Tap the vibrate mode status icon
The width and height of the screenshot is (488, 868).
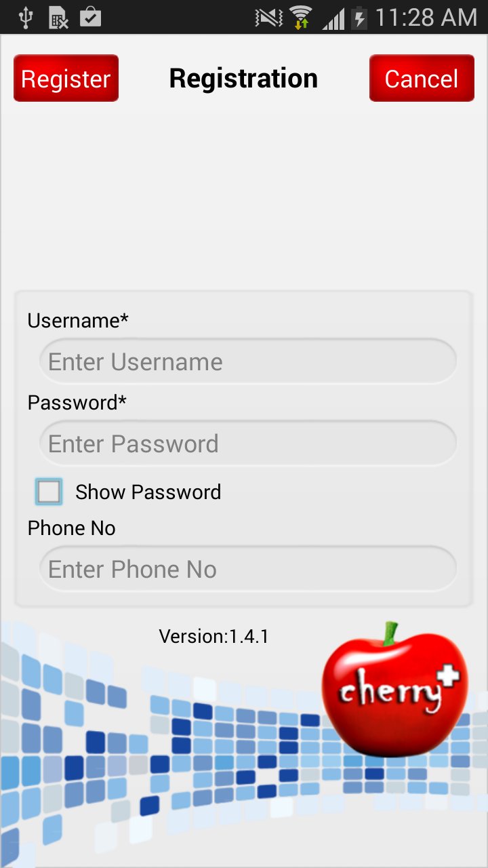tap(268, 18)
